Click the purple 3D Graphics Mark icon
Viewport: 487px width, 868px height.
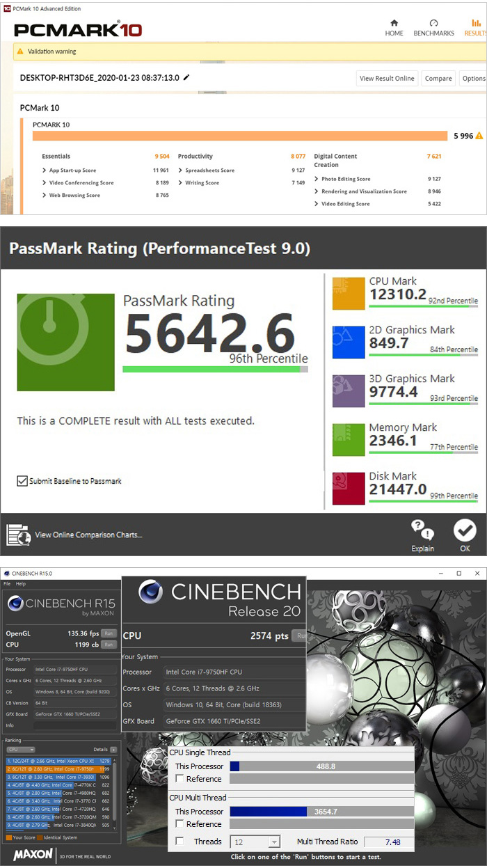[349, 390]
